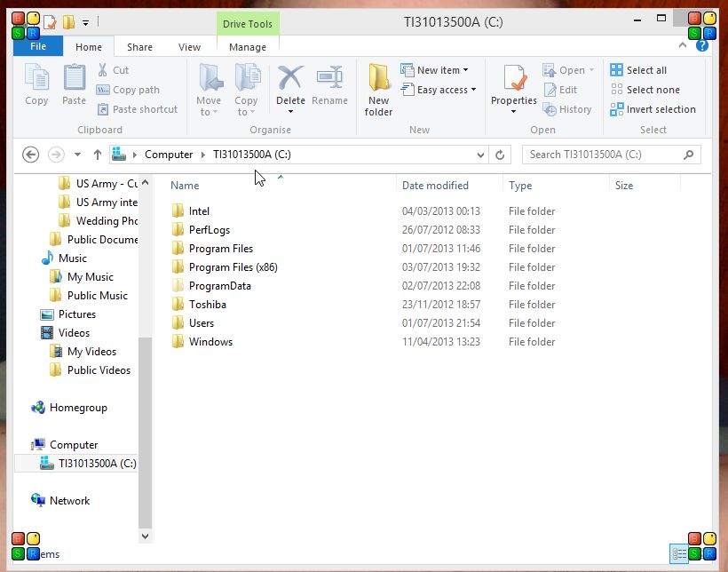Open the address bar history dropdown

[x=480, y=155]
